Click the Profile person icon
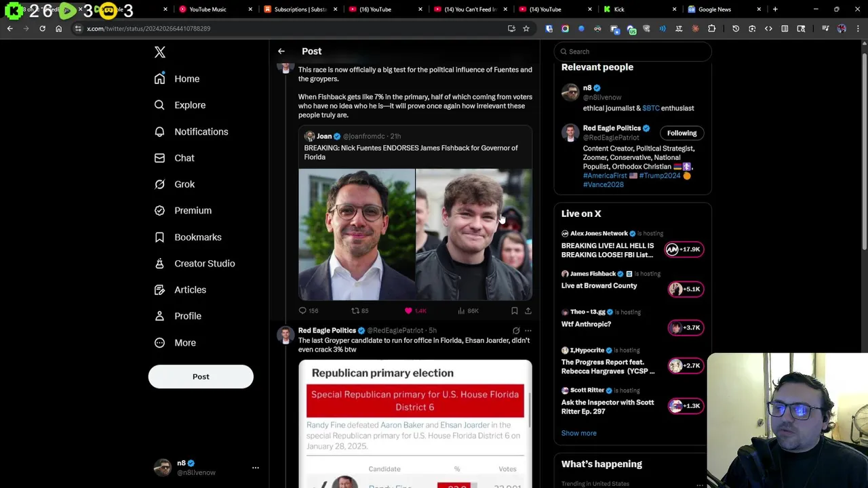The width and height of the screenshot is (868, 488). pos(159,316)
